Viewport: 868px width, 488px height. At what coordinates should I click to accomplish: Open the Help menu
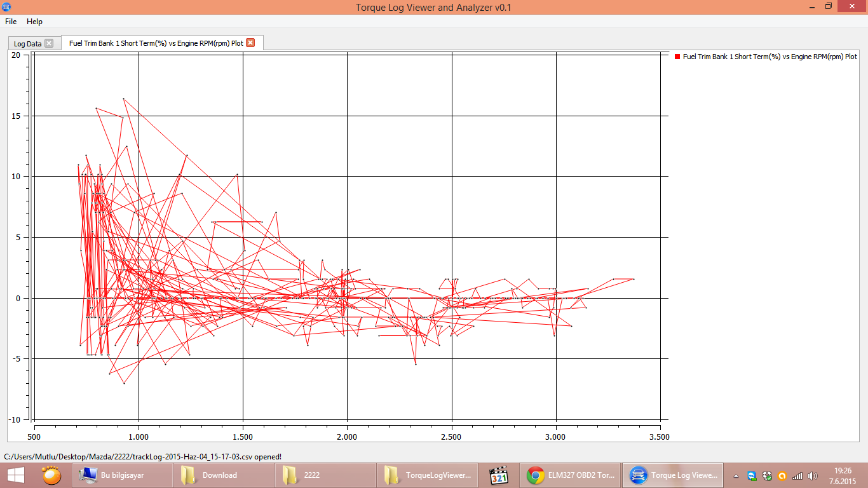coord(34,22)
